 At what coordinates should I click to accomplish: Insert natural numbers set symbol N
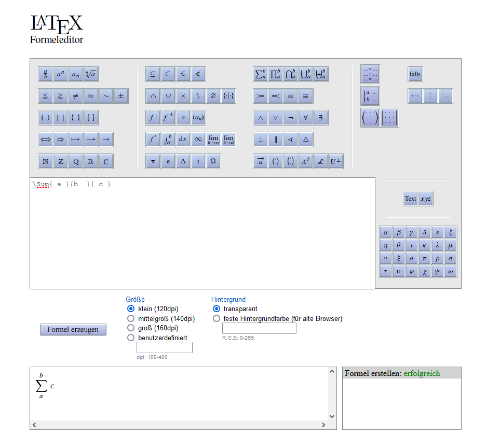click(45, 161)
